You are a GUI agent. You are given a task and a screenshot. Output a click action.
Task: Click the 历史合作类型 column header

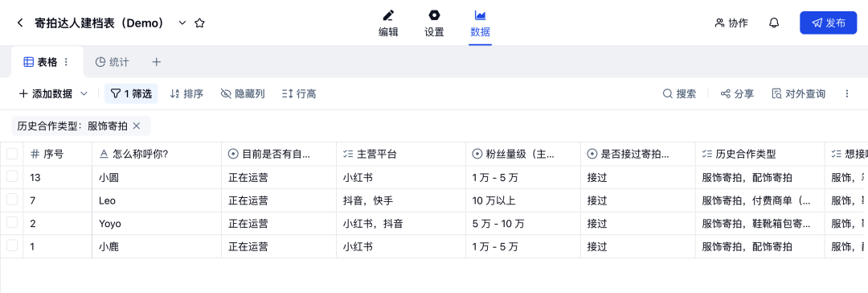click(x=760, y=155)
